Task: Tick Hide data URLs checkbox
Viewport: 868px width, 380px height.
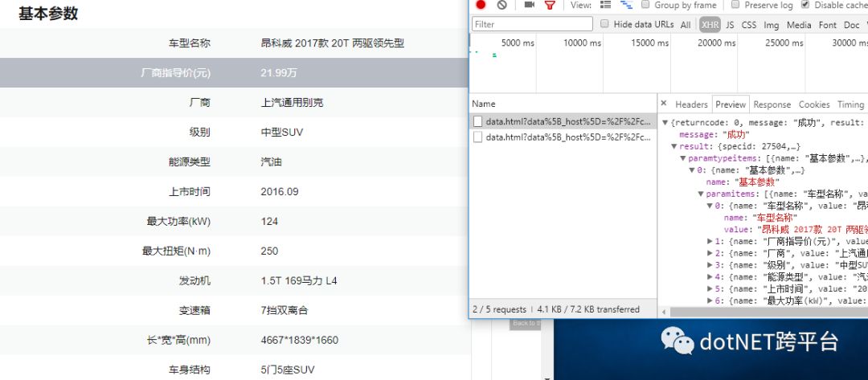Action: pos(604,24)
